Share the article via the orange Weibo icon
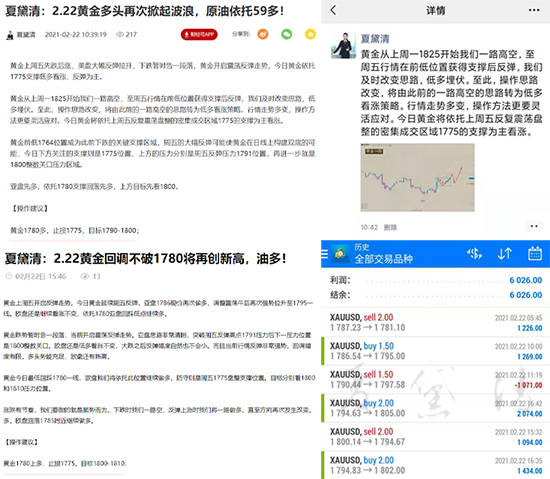Viewport: 550px width, 479px height. pyautogui.click(x=263, y=34)
